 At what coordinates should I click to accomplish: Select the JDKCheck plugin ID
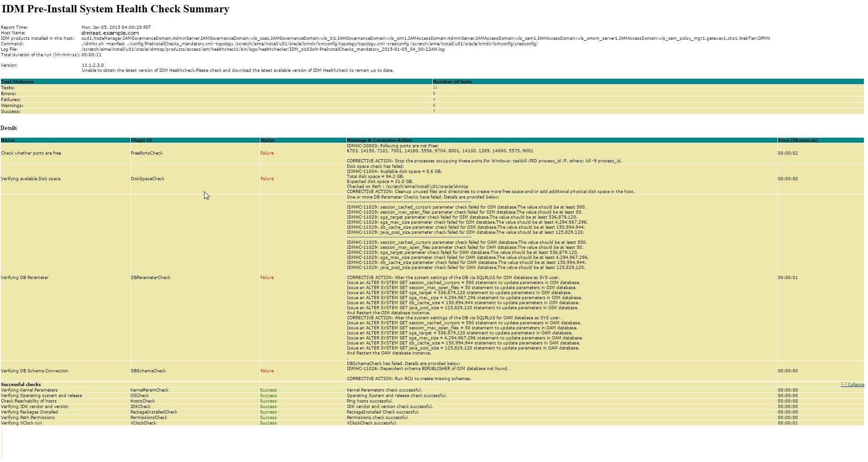click(140, 407)
